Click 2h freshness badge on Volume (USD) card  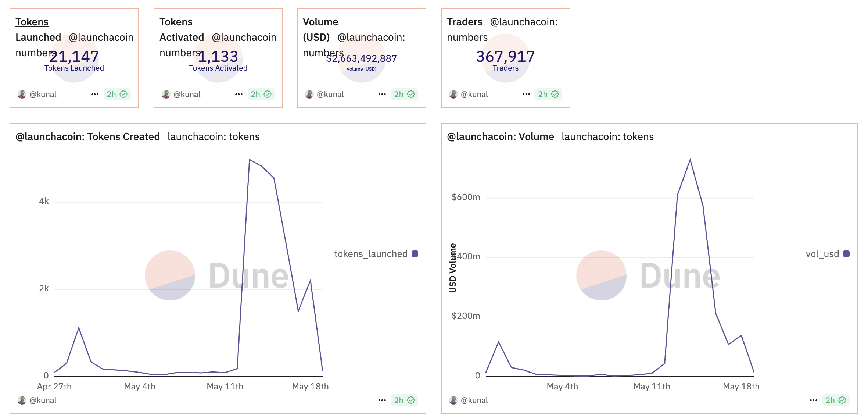coord(404,94)
